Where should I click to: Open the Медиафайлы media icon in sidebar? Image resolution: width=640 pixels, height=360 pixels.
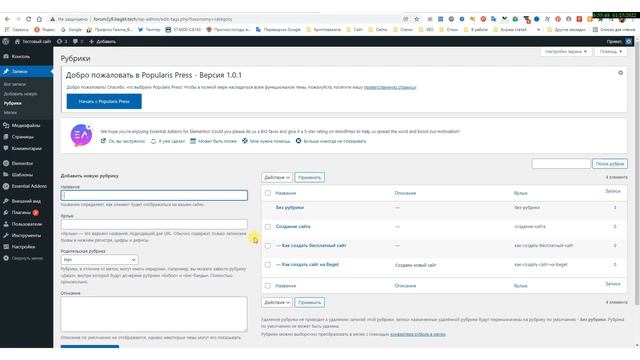[x=6, y=125]
